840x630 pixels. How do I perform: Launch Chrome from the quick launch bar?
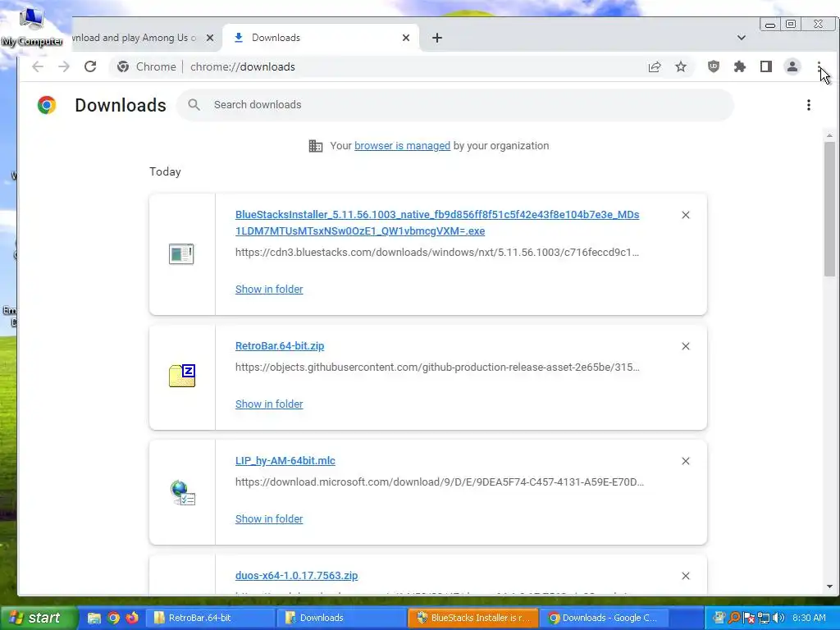113,618
